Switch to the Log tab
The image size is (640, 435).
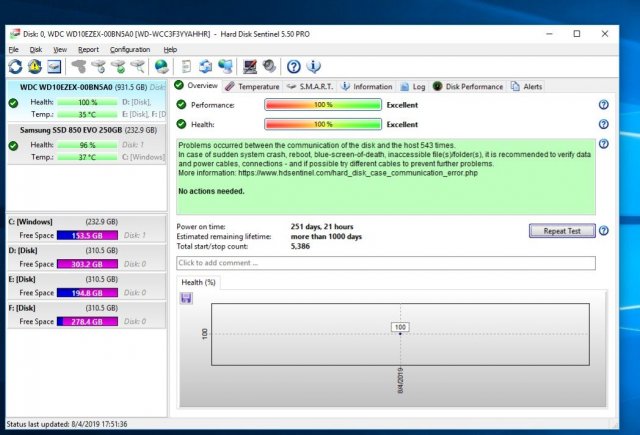tap(413, 87)
